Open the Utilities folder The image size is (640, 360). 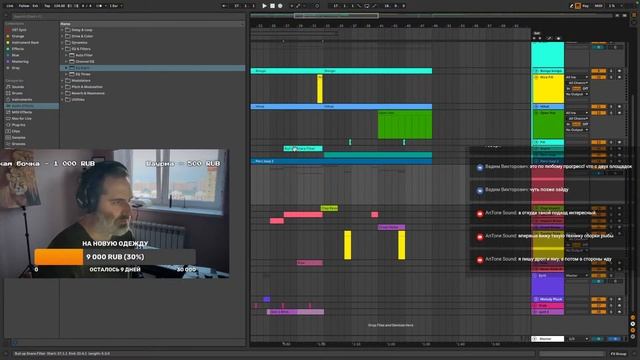78,100
